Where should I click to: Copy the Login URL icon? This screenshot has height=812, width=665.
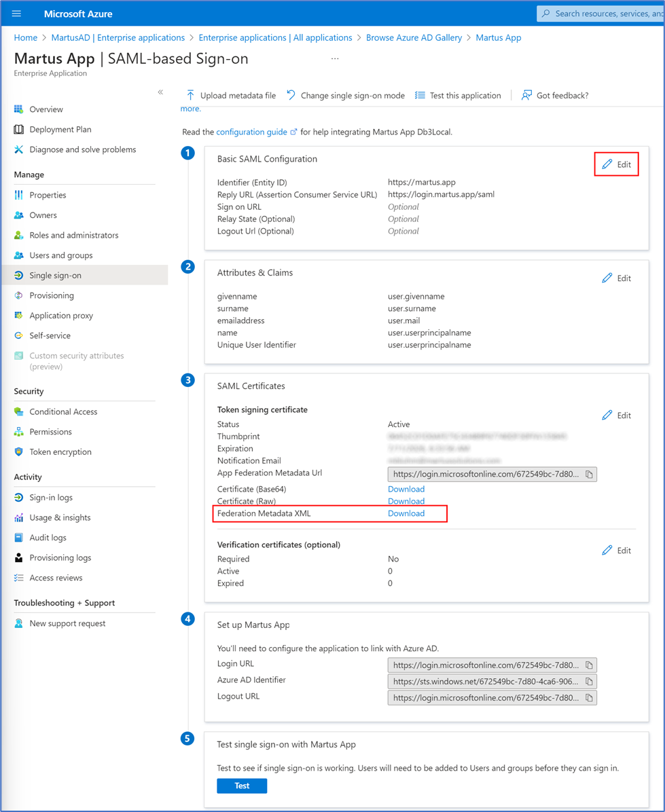[589, 665]
